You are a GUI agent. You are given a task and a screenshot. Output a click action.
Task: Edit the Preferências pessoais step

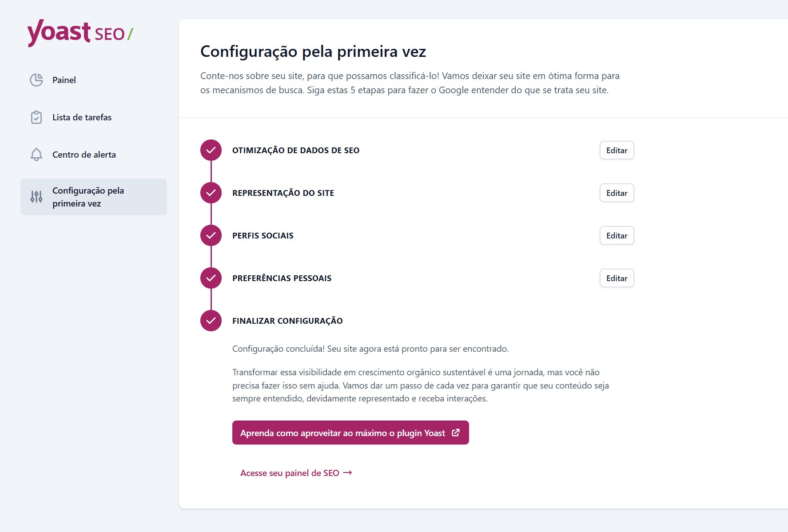617,278
